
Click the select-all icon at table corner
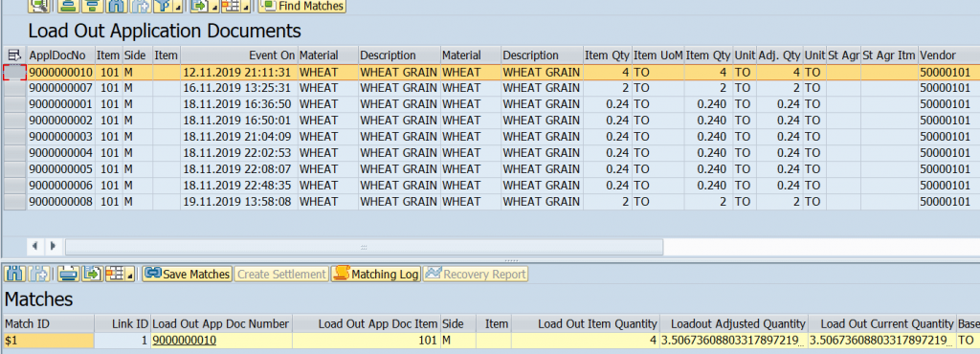click(x=14, y=55)
